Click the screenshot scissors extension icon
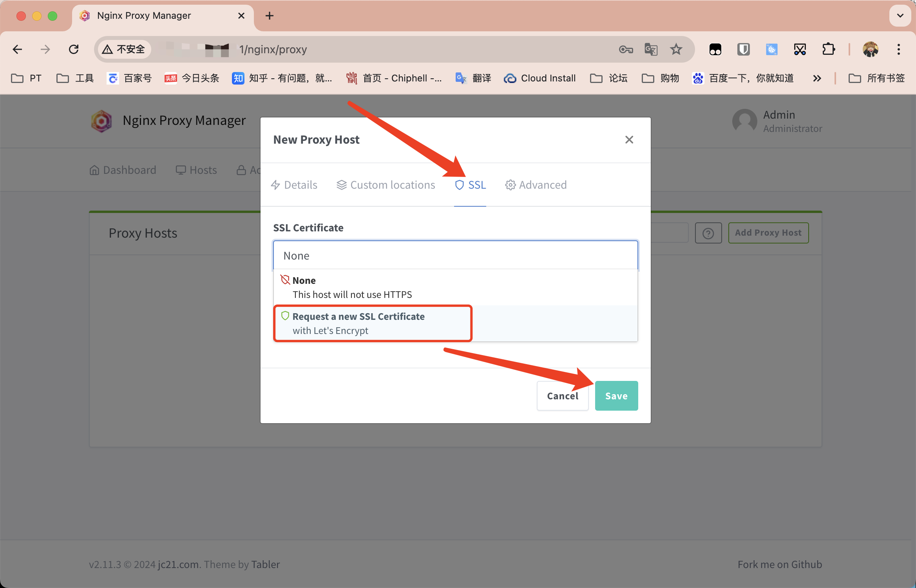 (x=800, y=49)
